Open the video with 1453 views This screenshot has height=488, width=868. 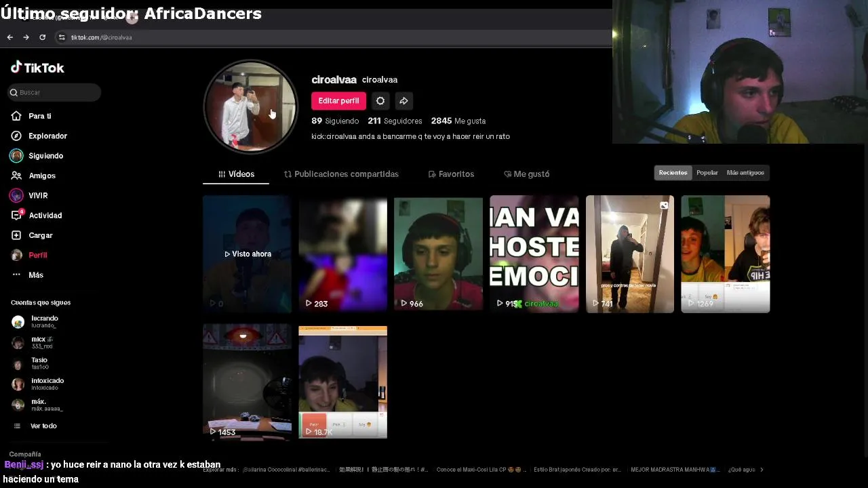pos(247,382)
